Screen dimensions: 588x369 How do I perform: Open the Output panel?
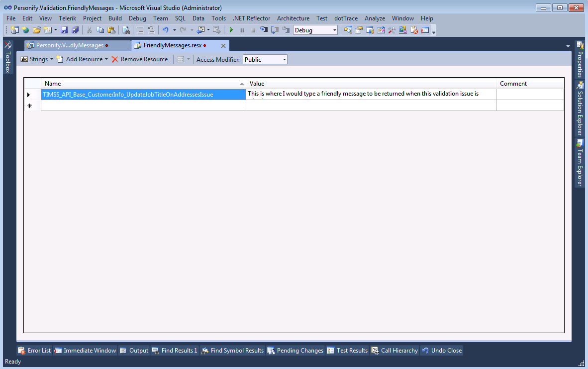coord(134,350)
